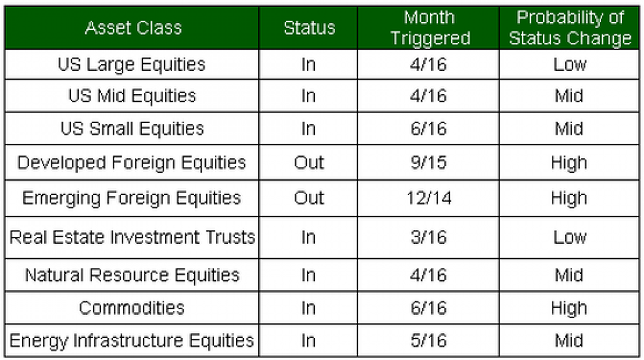Select the Developed Foreign Equities cell
This screenshot has height=360, width=644.
(x=132, y=162)
